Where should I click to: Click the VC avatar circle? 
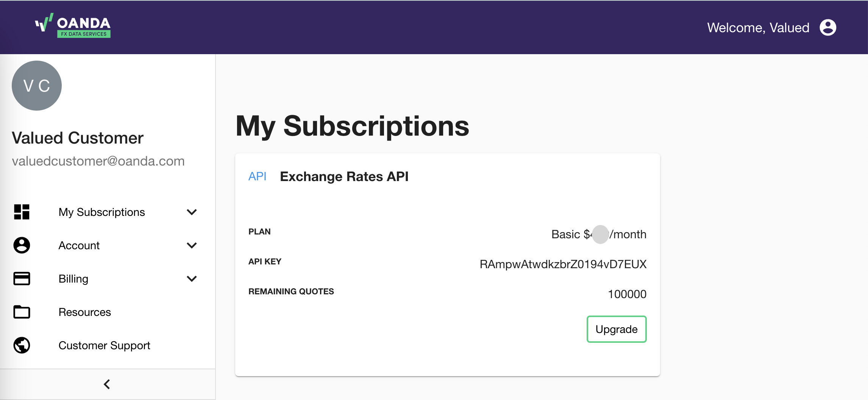[x=37, y=86]
